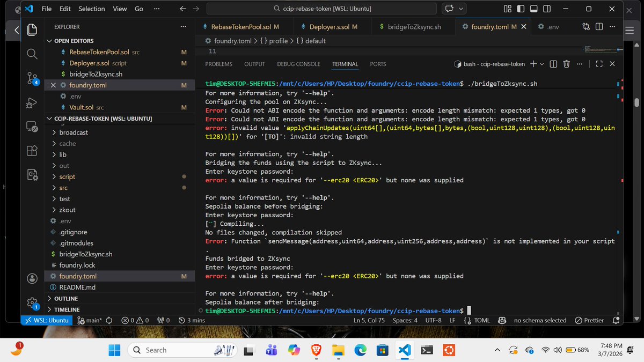
Task: Open the Copilot chat dropdown arrow
Action: tap(460, 9)
